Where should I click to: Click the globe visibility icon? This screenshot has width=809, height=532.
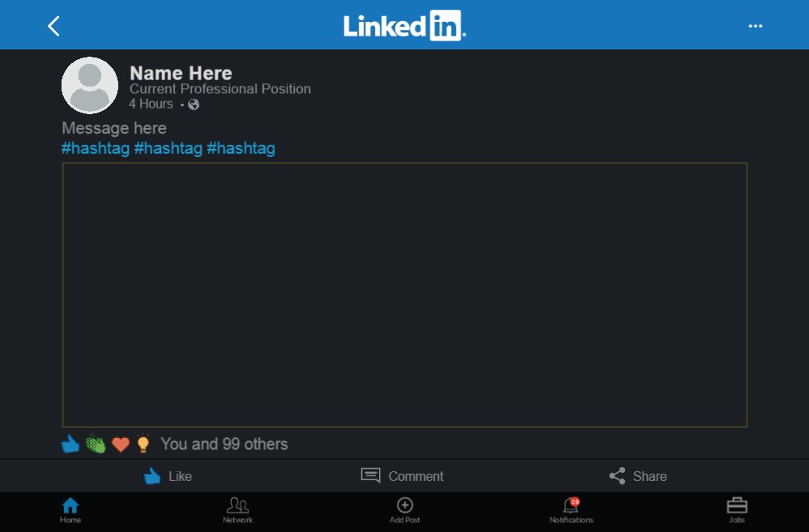tap(194, 104)
